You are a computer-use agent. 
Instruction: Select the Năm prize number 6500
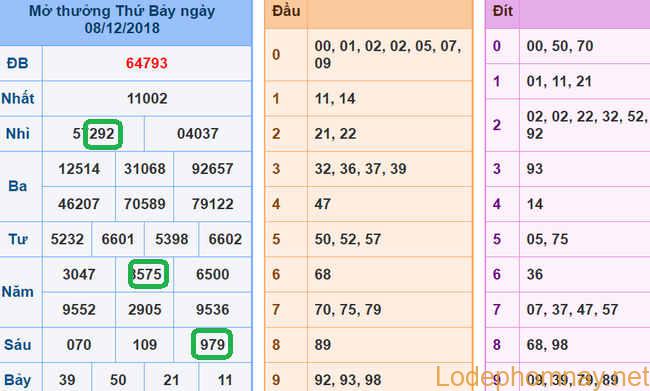point(212,274)
